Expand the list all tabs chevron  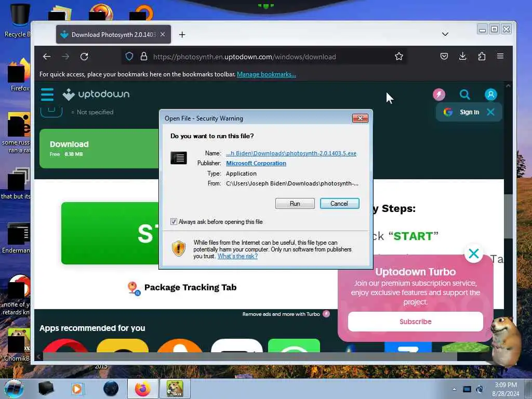click(445, 34)
